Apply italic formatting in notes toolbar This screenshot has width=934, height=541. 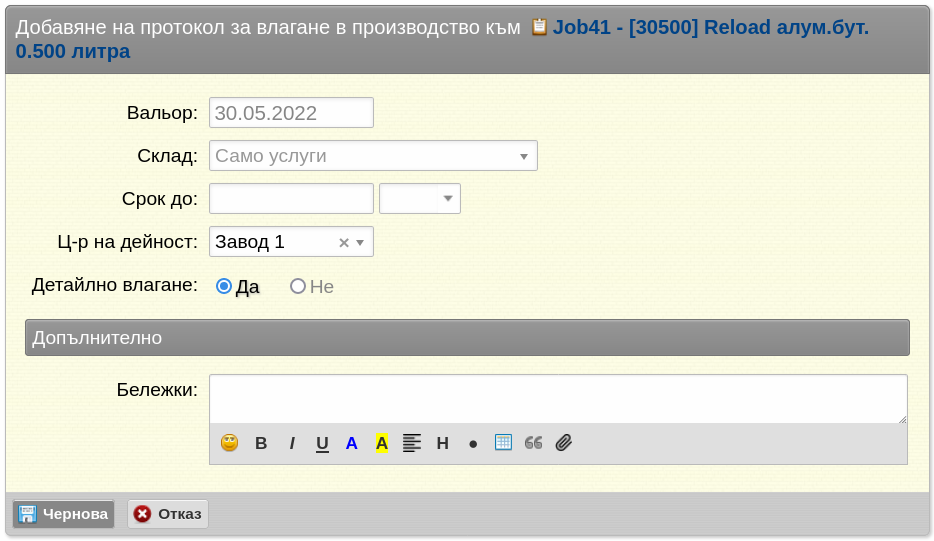[x=292, y=443]
